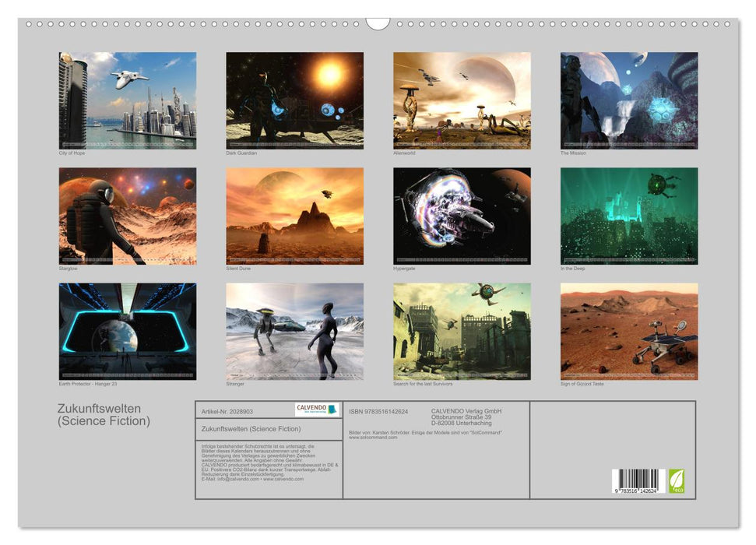Click the 'Zukunftswelten (Science Fiction)' title field
The height and width of the screenshot is (545, 756).
(249, 430)
